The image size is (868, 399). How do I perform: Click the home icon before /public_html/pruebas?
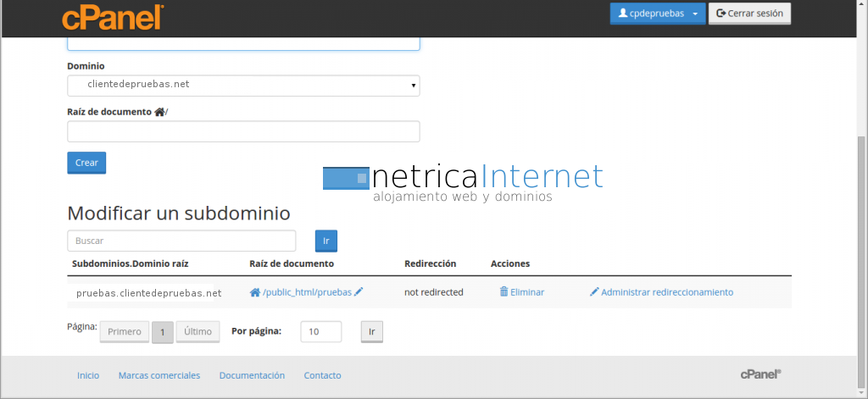click(254, 292)
